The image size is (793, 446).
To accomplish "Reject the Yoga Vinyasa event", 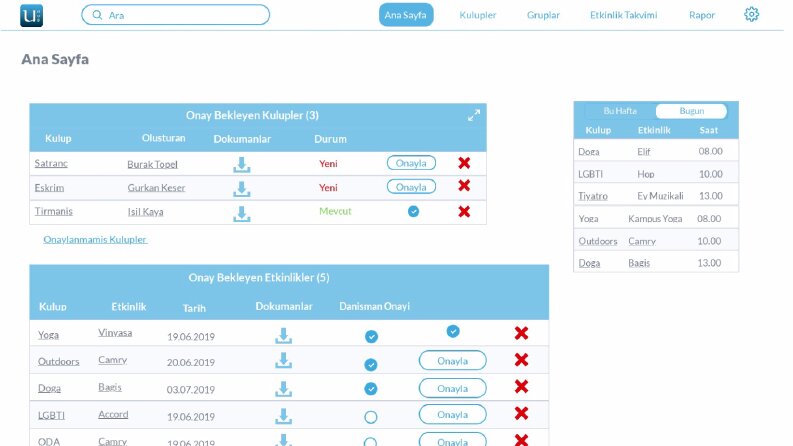I will (521, 333).
